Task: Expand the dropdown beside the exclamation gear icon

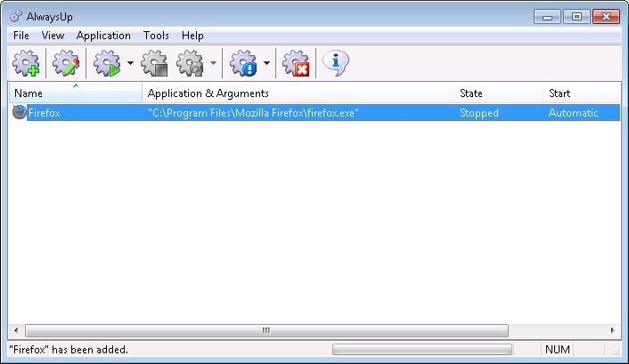Action: pos(266,63)
